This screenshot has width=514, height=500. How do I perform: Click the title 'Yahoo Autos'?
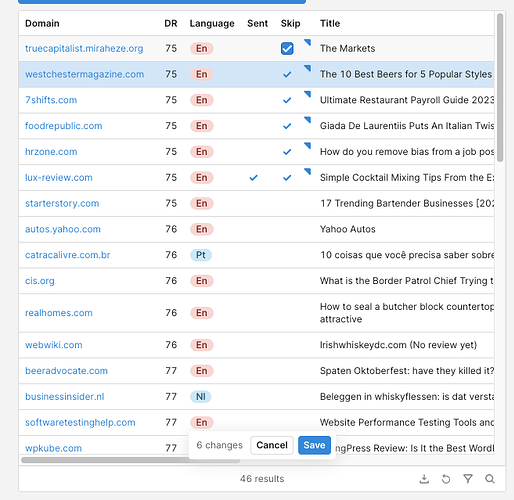pyautogui.click(x=348, y=229)
